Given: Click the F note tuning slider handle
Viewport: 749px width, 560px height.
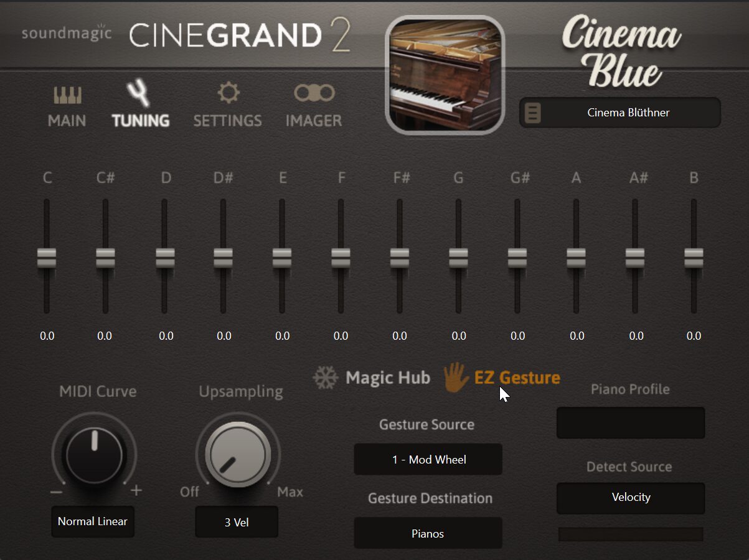Looking at the screenshot, I should [x=341, y=258].
